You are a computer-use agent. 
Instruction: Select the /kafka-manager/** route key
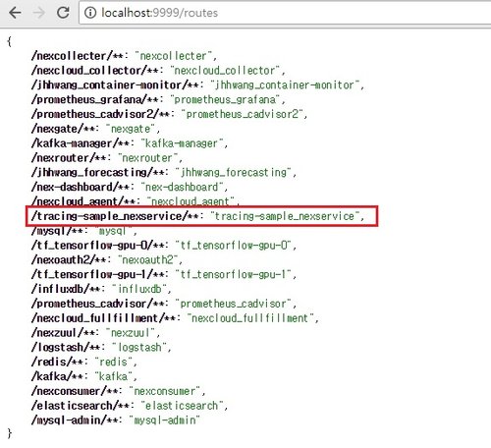[x=80, y=143]
